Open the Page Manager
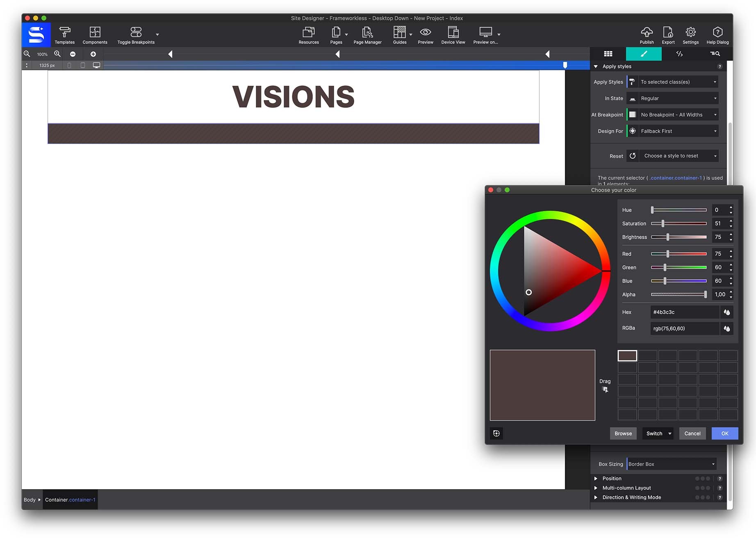756x538 pixels. click(x=367, y=35)
